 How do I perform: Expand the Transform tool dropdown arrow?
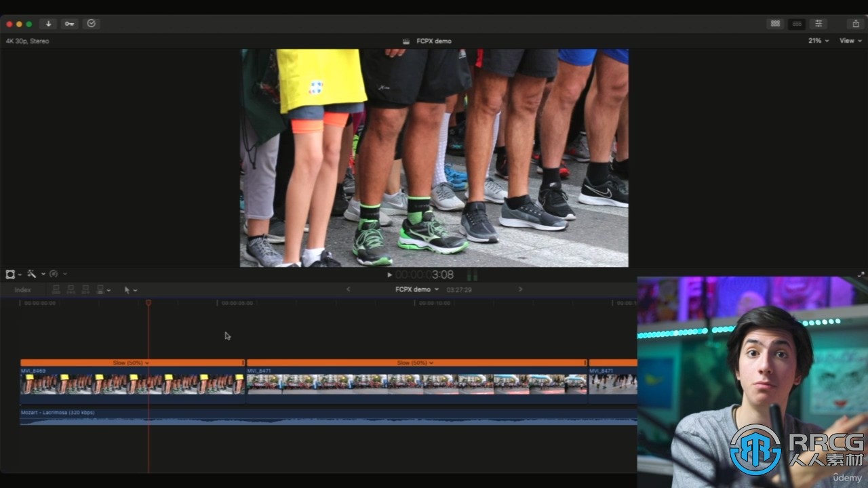(x=20, y=274)
